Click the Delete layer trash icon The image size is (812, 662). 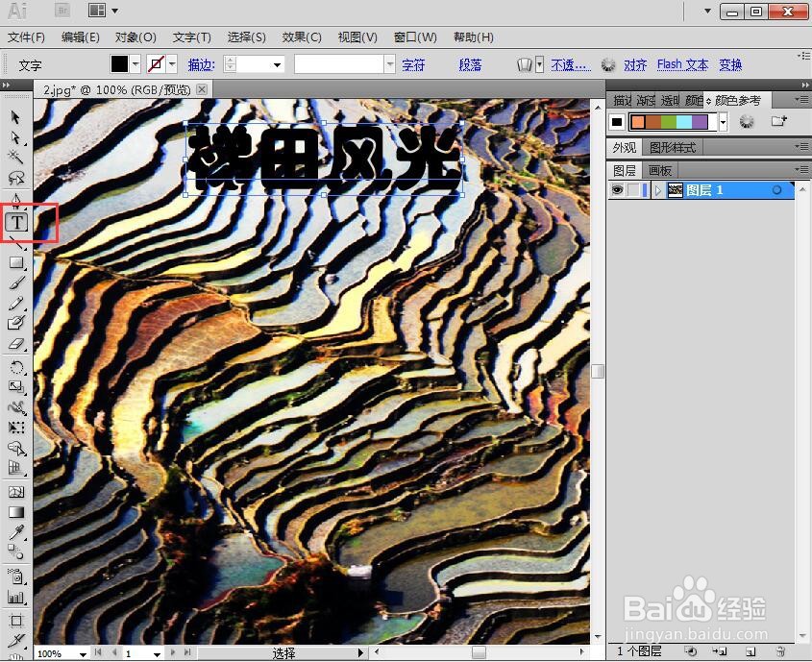coord(781,651)
